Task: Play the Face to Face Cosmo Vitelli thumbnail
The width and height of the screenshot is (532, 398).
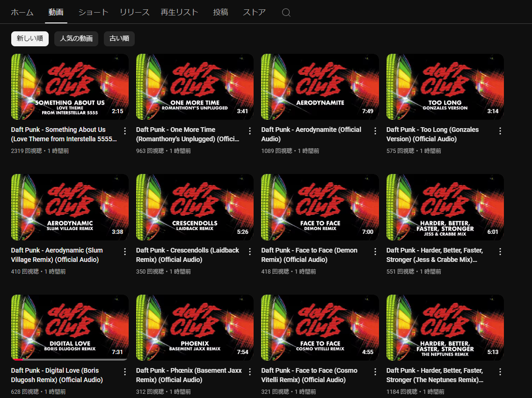Action: click(320, 327)
